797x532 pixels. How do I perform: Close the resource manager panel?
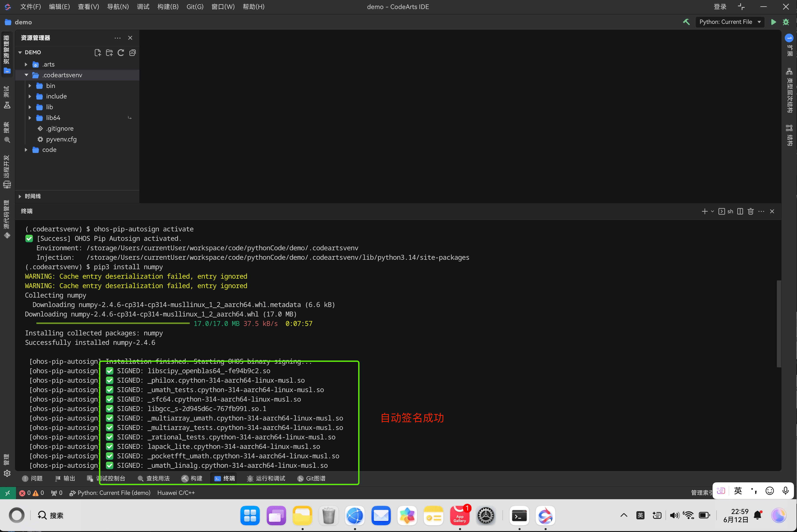click(x=130, y=38)
